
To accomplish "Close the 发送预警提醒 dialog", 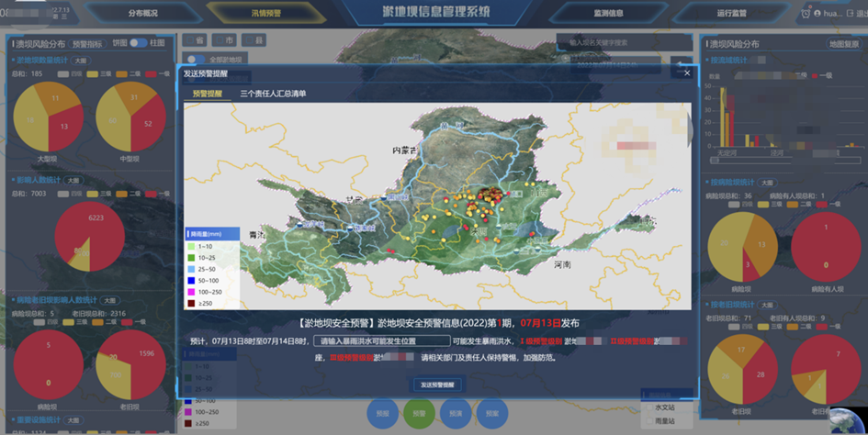I will [687, 73].
